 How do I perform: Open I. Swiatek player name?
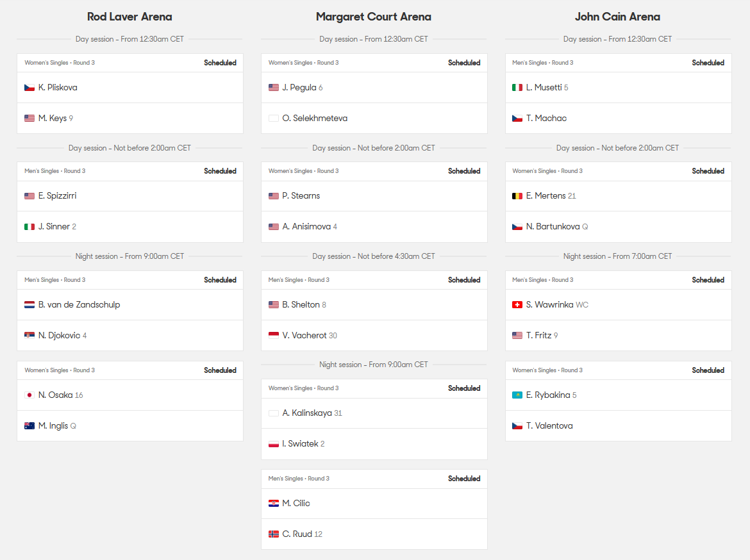click(301, 444)
